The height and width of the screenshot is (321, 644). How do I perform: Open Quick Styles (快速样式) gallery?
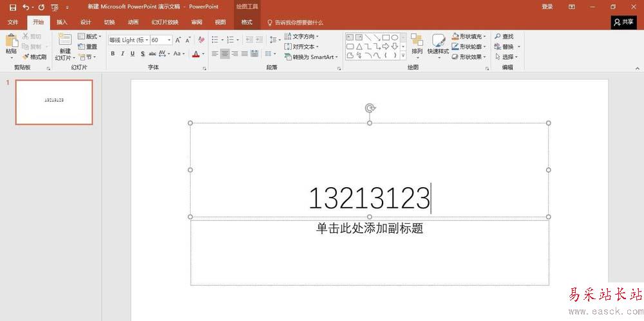(x=438, y=45)
